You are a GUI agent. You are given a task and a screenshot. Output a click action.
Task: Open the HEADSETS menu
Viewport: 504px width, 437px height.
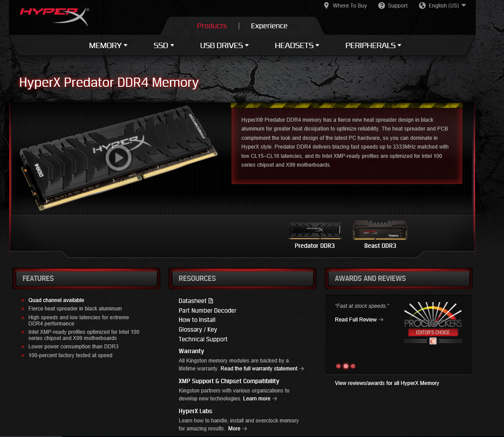point(297,45)
